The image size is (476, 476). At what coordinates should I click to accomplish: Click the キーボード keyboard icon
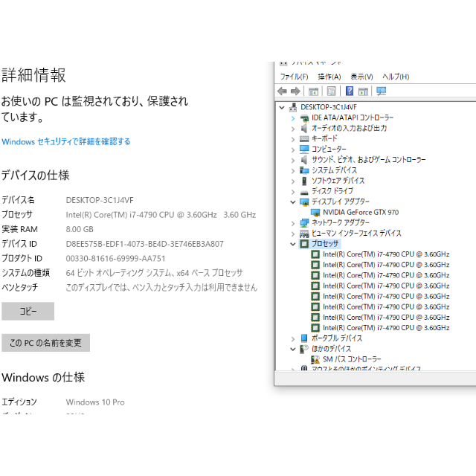point(304,139)
